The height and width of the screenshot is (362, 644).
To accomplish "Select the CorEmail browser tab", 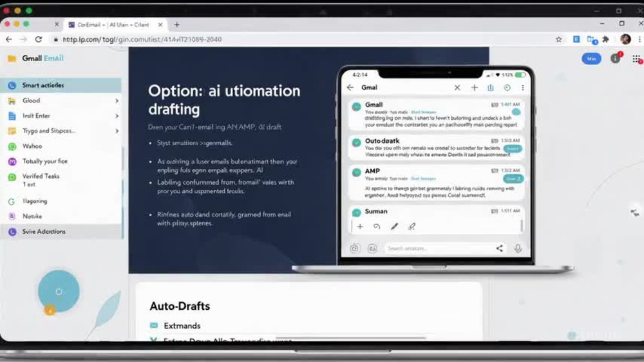I will point(115,24).
